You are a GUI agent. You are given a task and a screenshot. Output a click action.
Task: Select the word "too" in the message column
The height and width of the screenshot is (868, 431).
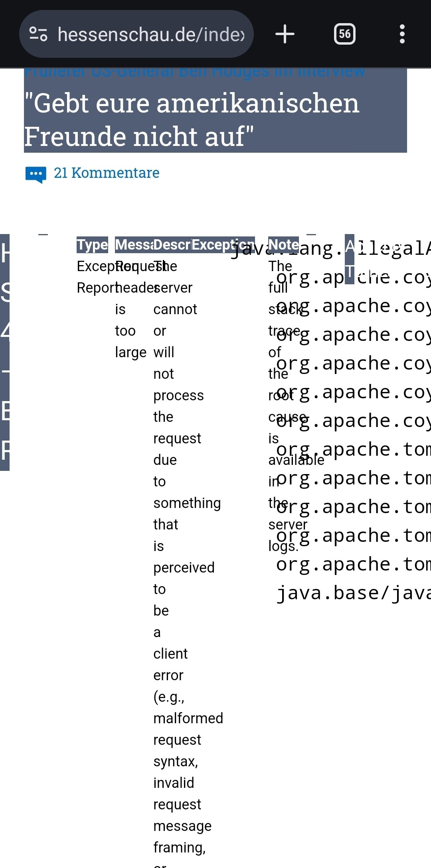tap(125, 331)
